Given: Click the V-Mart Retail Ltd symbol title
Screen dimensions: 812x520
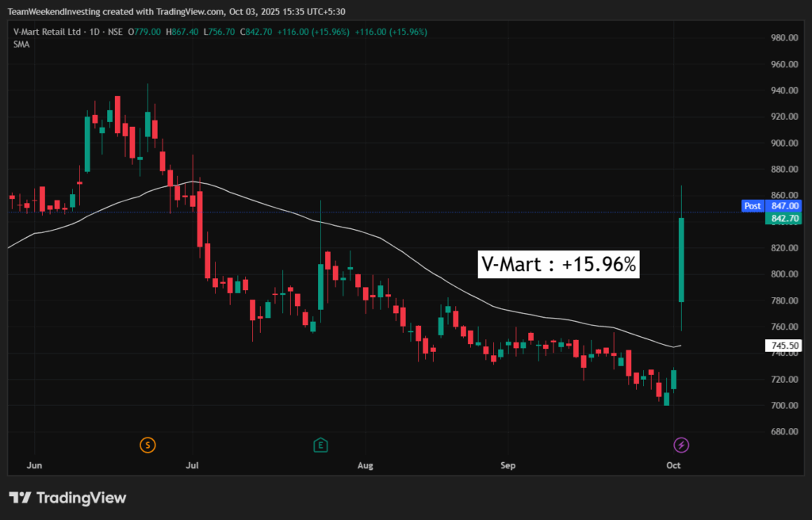Looking at the screenshot, I should (x=47, y=32).
